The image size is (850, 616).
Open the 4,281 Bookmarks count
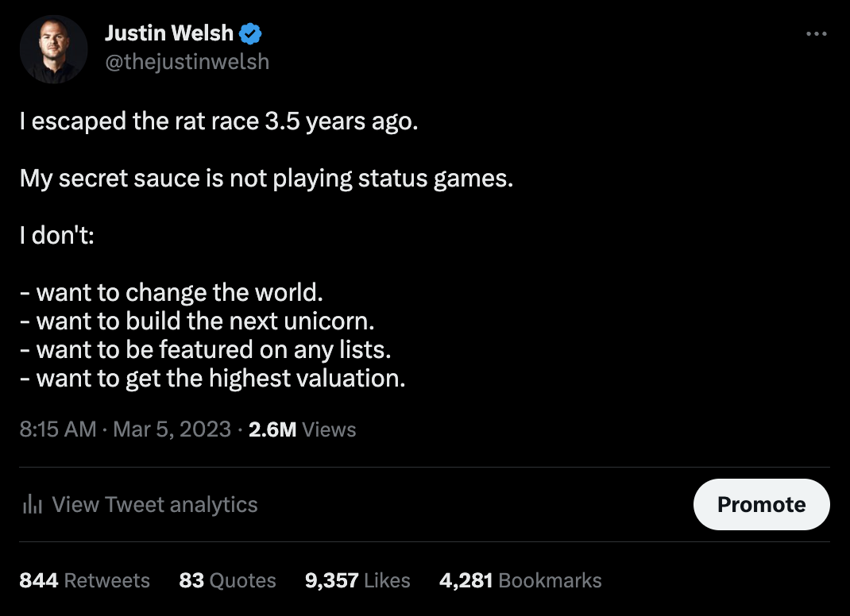520,580
